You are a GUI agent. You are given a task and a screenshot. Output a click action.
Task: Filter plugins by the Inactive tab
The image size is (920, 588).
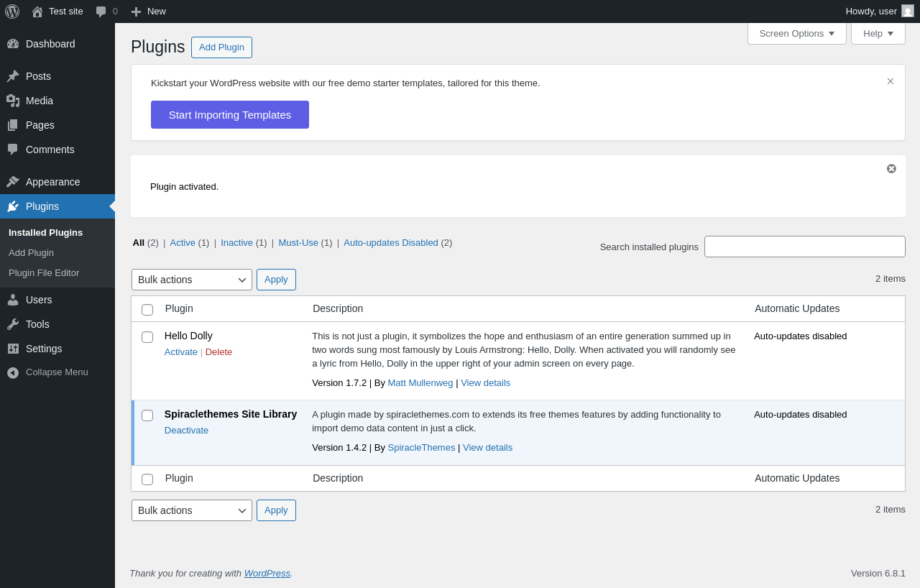coord(236,243)
